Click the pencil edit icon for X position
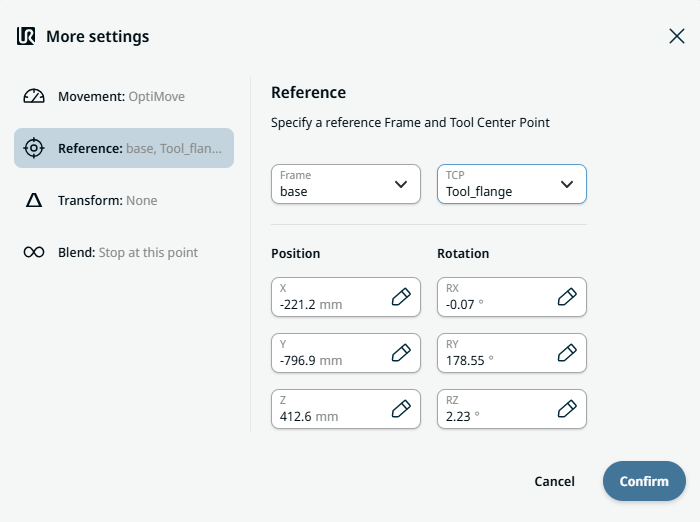Screen dimensions: 700x522 (400, 297)
